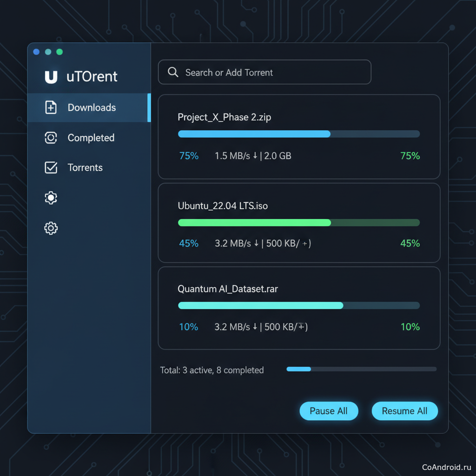476x476 pixels.
Task: Click the Project_X_Phase 2.zip progress bar
Action: click(298, 134)
